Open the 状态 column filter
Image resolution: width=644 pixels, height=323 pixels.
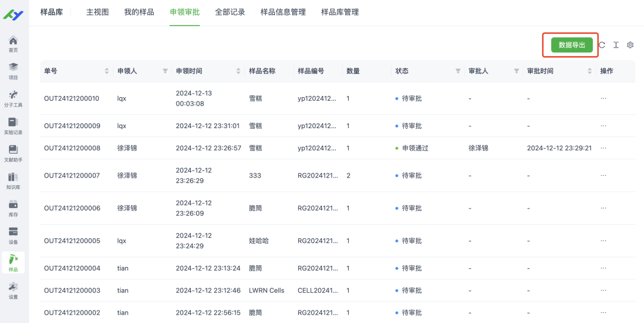click(458, 71)
